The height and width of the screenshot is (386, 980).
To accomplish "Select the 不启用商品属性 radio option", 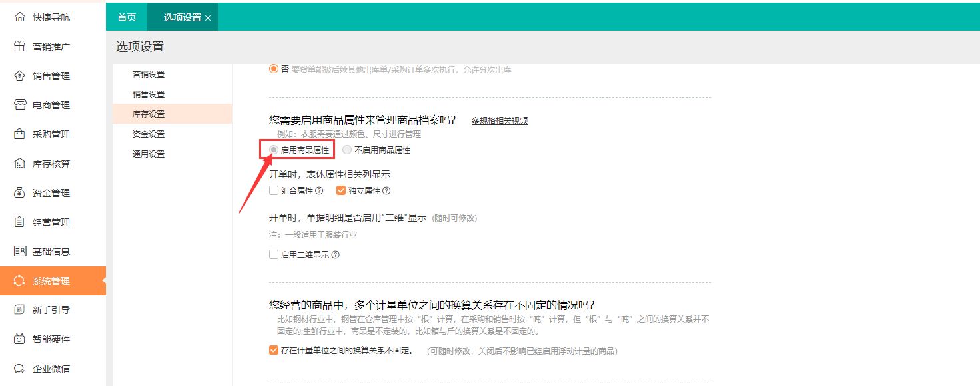I will point(347,150).
